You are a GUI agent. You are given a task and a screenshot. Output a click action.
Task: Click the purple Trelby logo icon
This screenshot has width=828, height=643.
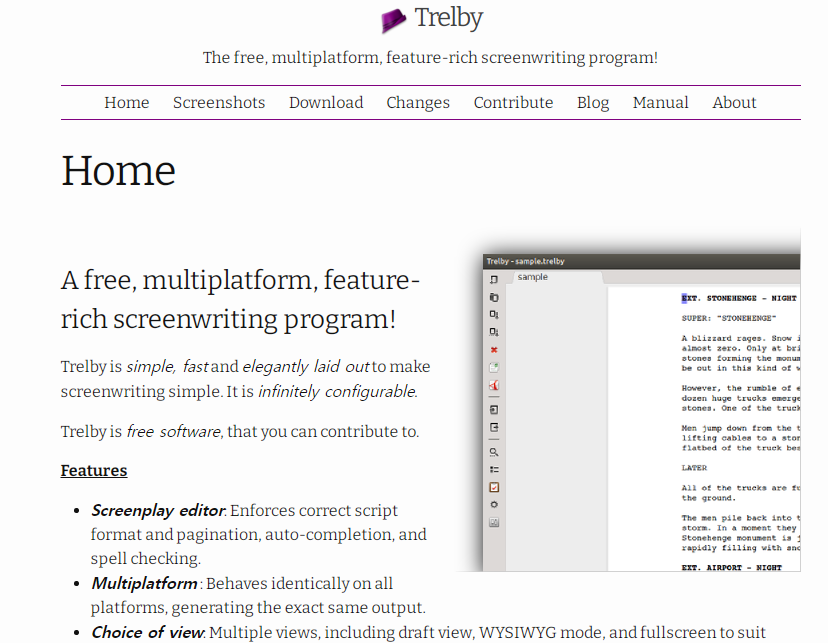click(393, 21)
